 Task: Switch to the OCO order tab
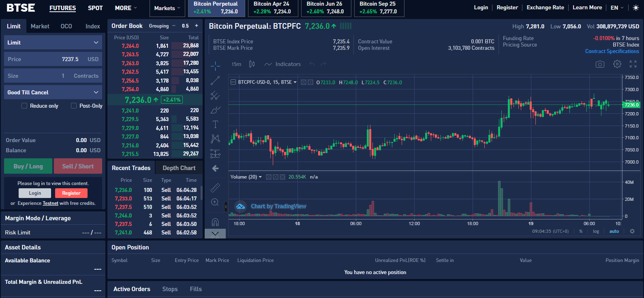click(66, 26)
